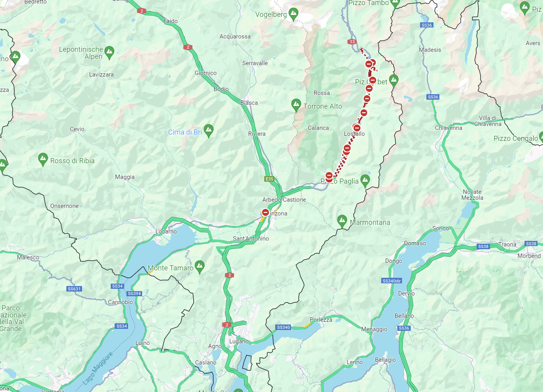Image resolution: width=543 pixels, height=392 pixels.
Task: Select the Torrone Alto mountain icon
Action: coord(296,105)
